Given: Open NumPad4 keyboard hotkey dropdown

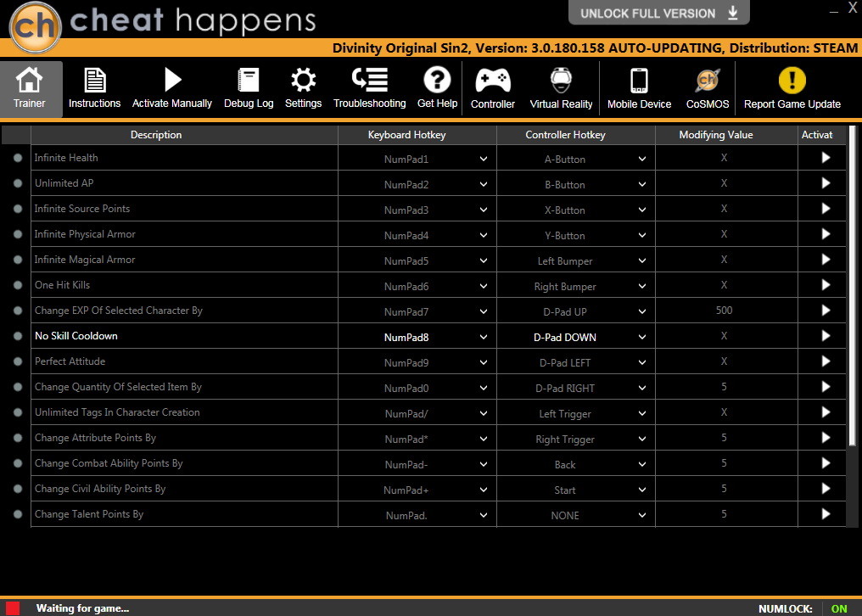Looking at the screenshot, I should pos(484,235).
